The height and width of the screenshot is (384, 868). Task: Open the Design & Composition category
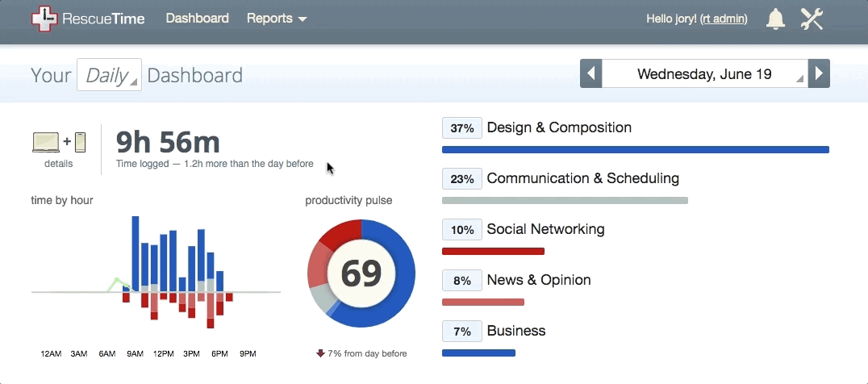click(x=559, y=127)
